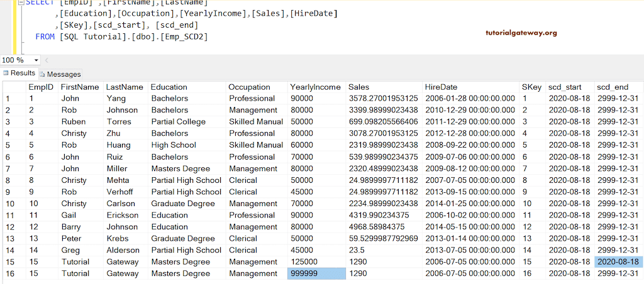The image size is (644, 284).
Task: Switch to the Messages tab
Action: tap(64, 74)
